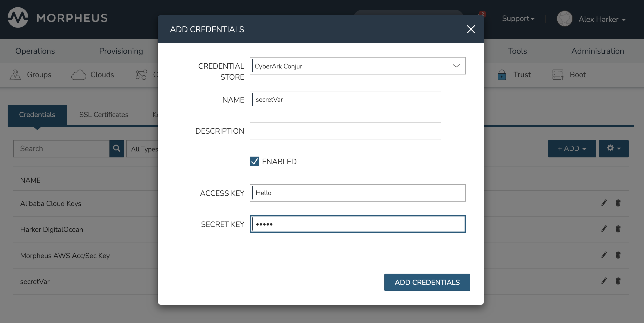The height and width of the screenshot is (323, 644).
Task: Edit Alibaba Cloud Keys with pencil icon
Action: pyautogui.click(x=604, y=203)
